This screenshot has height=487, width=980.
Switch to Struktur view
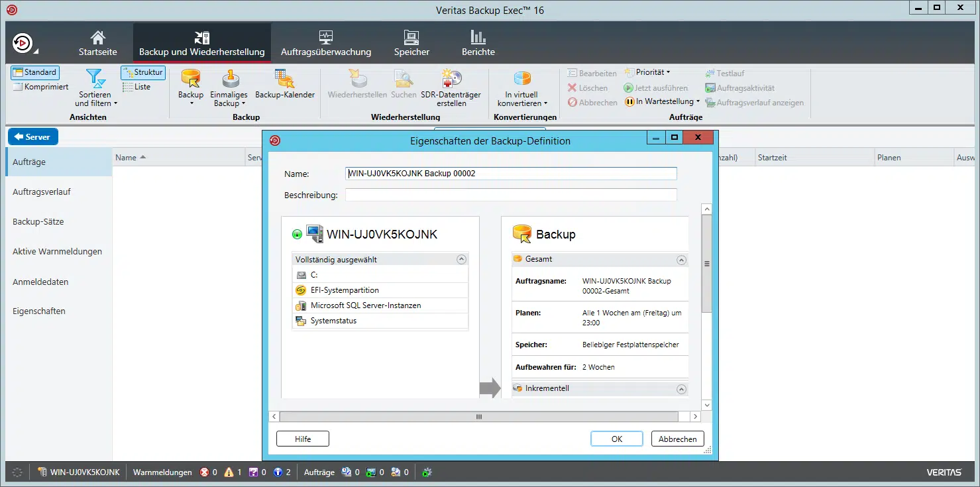[x=143, y=72]
